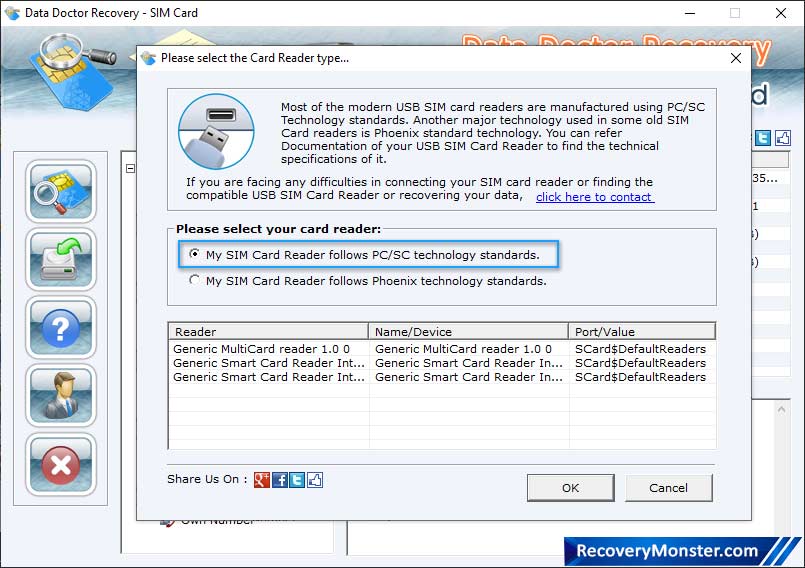Minimize the Data Doctor Recovery window
This screenshot has width=805, height=568.
point(689,13)
